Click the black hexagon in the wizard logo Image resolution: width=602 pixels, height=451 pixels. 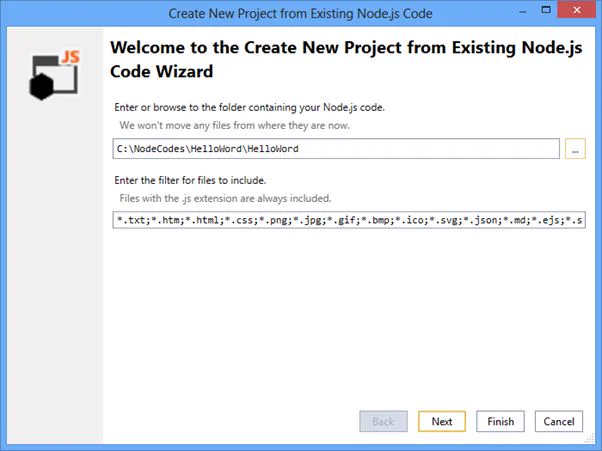[41, 86]
